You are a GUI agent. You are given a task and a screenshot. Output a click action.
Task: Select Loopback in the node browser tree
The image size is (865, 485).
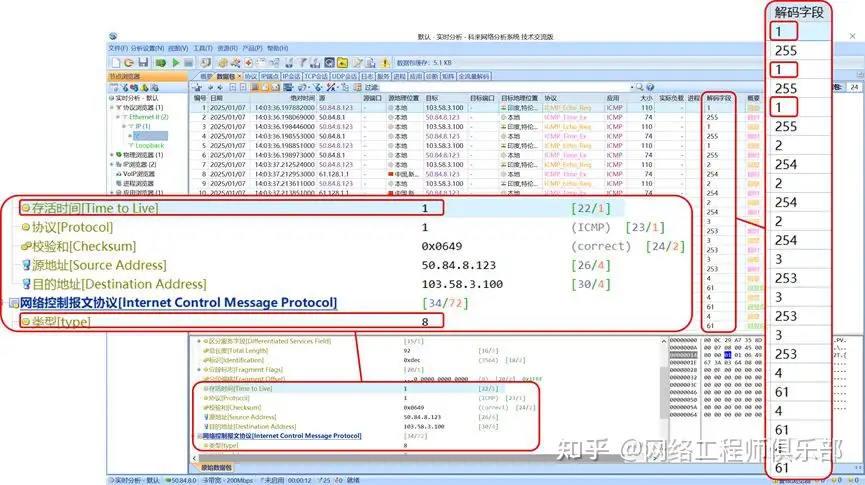pos(148,145)
